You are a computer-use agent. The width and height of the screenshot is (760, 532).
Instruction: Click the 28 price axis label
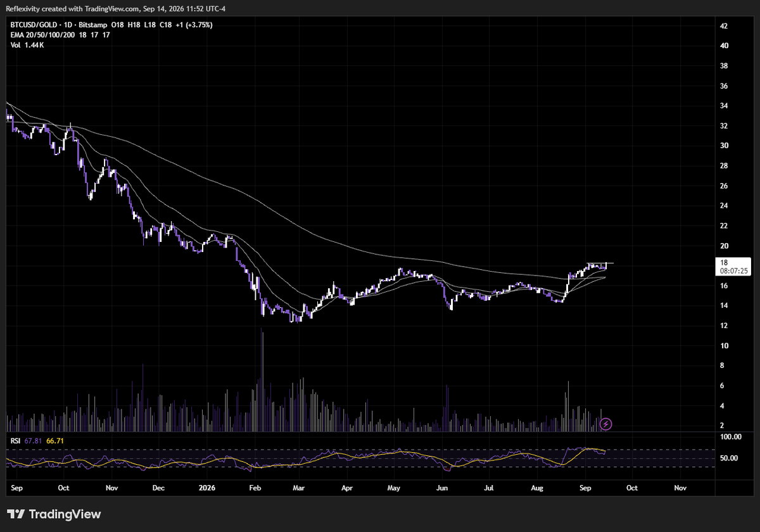723,166
